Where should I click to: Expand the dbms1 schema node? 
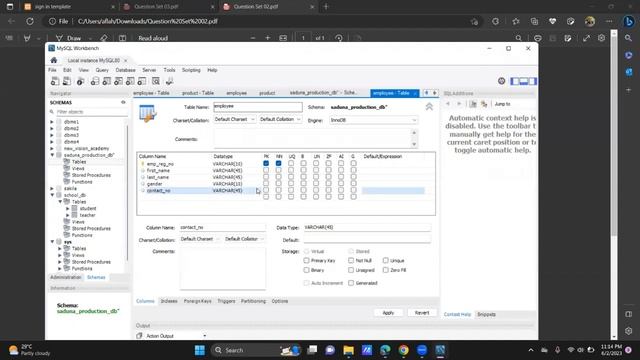52,122
